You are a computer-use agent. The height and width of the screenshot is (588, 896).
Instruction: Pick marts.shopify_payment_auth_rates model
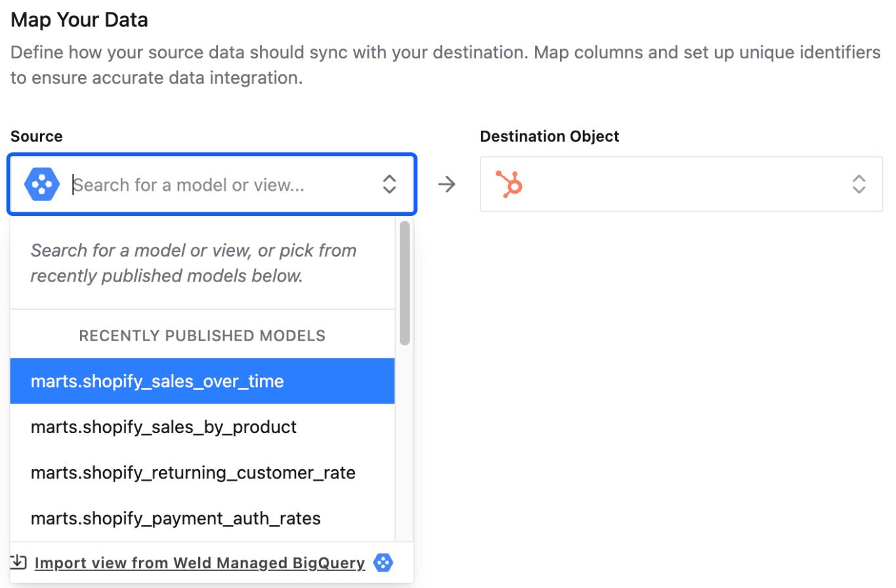[x=202, y=518]
